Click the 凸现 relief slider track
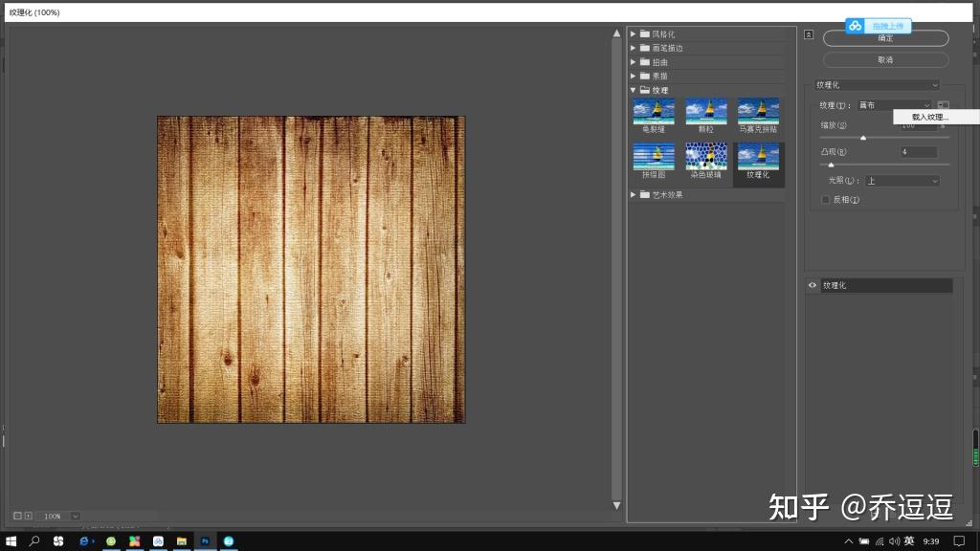Viewport: 980px width, 551px height. (884, 165)
